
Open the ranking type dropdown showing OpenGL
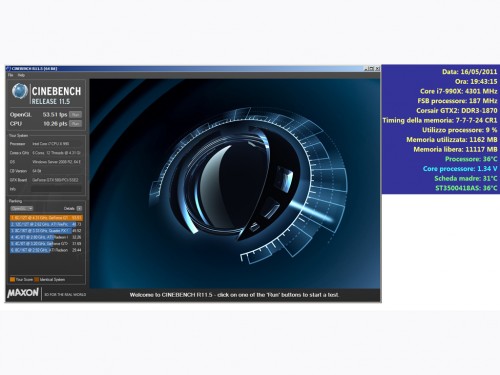coord(22,209)
